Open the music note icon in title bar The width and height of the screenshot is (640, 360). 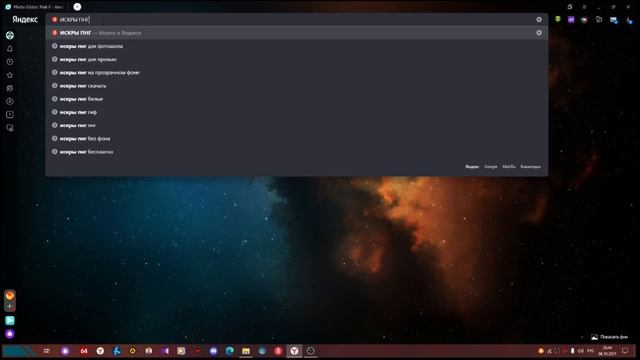click(569, 7)
